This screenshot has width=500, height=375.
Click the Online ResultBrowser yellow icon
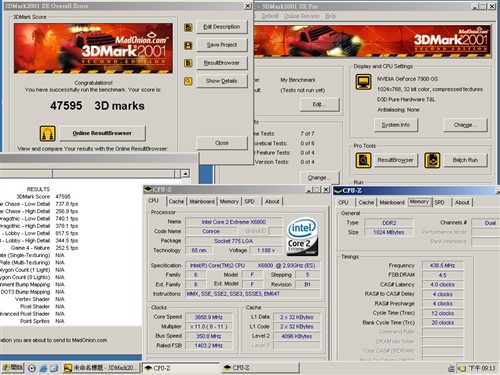coord(48,133)
